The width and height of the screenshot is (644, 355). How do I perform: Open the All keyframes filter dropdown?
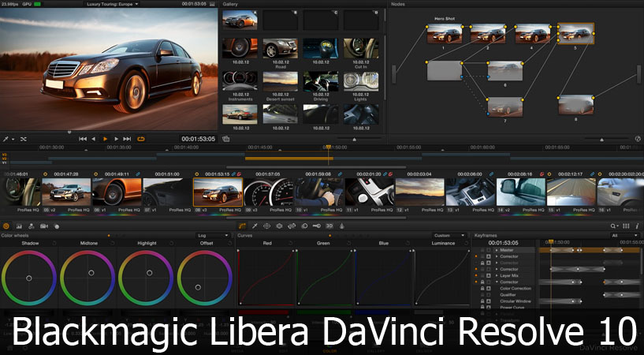625,235
